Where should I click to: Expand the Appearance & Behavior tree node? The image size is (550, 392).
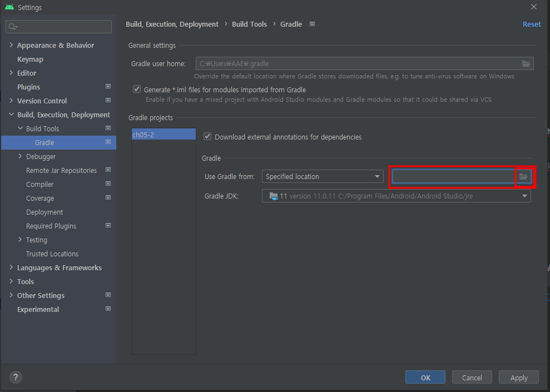tap(11, 45)
